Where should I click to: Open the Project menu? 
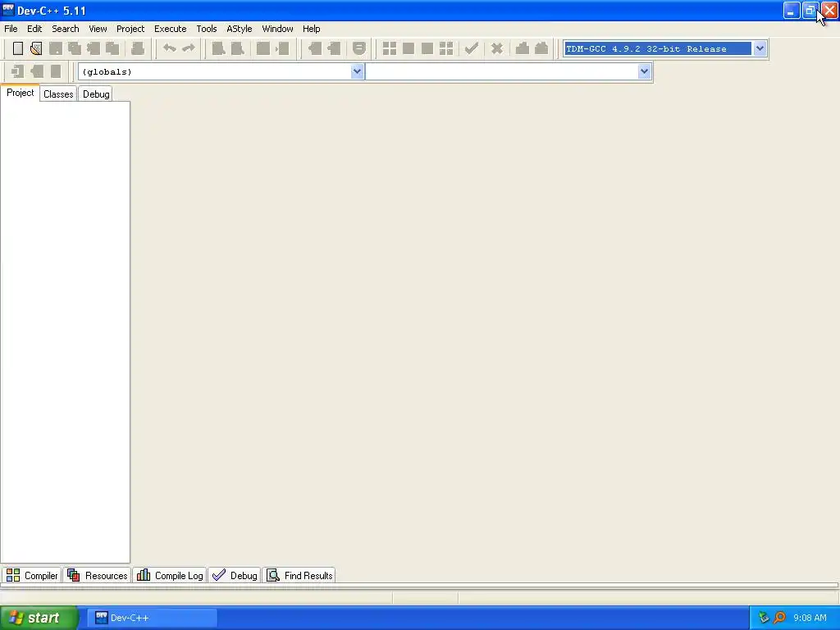click(130, 29)
